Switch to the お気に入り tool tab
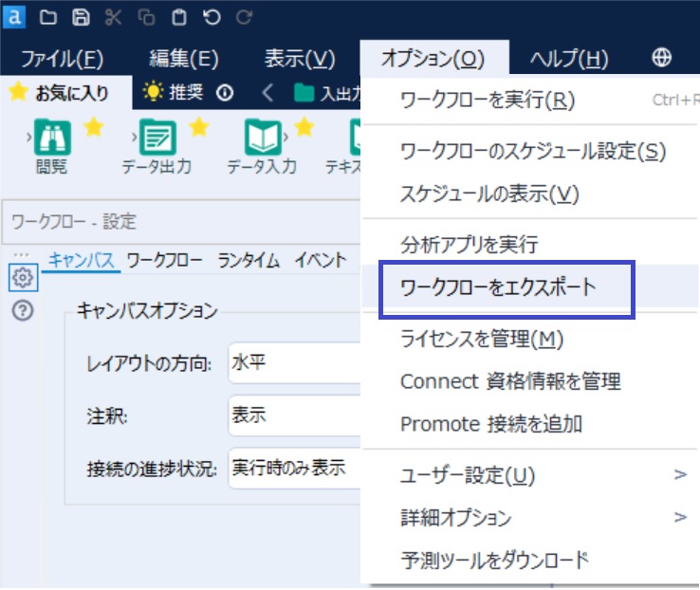Image resolution: width=700 pixels, height=590 pixels. pos(66,93)
